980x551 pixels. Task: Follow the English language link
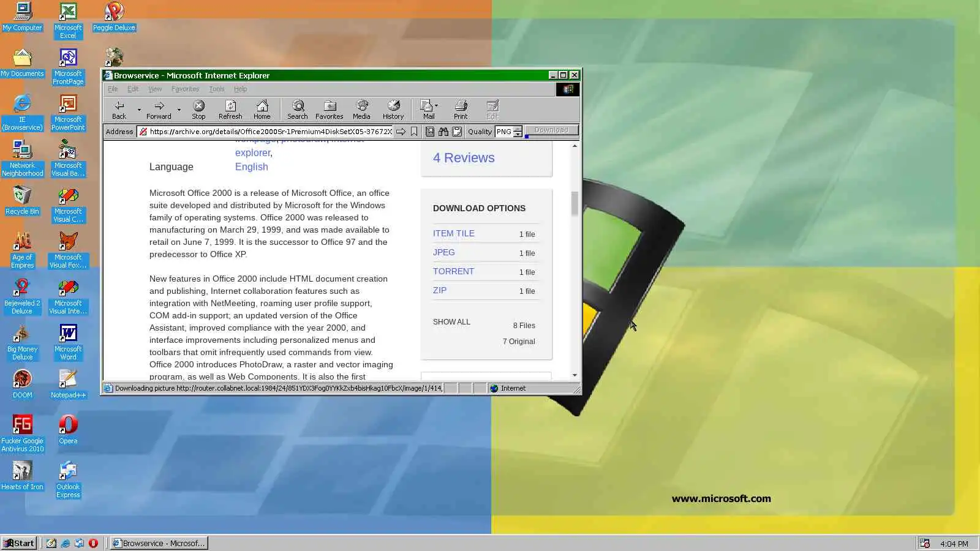[x=252, y=167]
